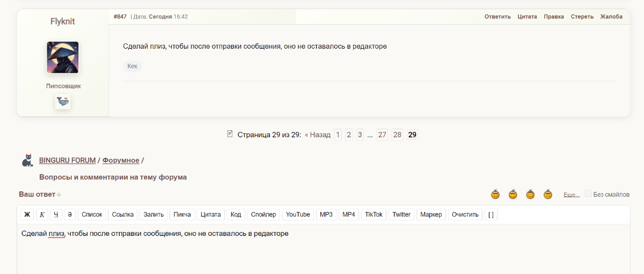This screenshot has height=274, width=644.
Task: Click the whale badge under Пипсовщик
Action: (x=63, y=101)
